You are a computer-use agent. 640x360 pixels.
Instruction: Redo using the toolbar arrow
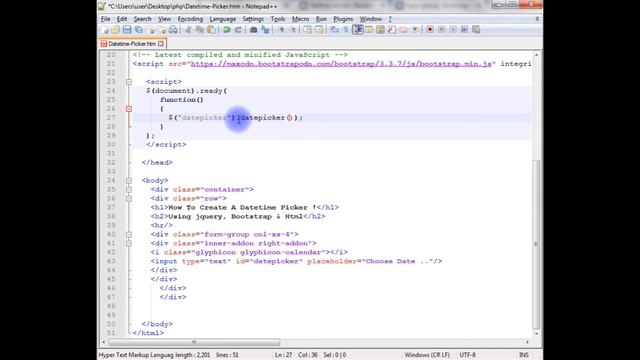[x=238, y=29]
